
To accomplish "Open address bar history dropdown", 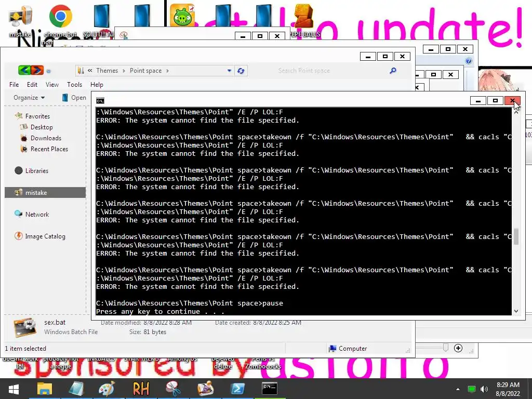I will (x=229, y=71).
